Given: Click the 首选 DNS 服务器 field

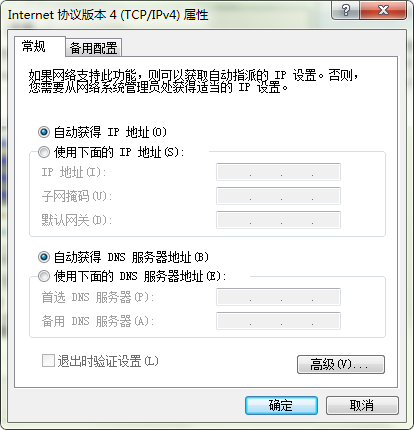Looking at the screenshot, I should (278, 297).
